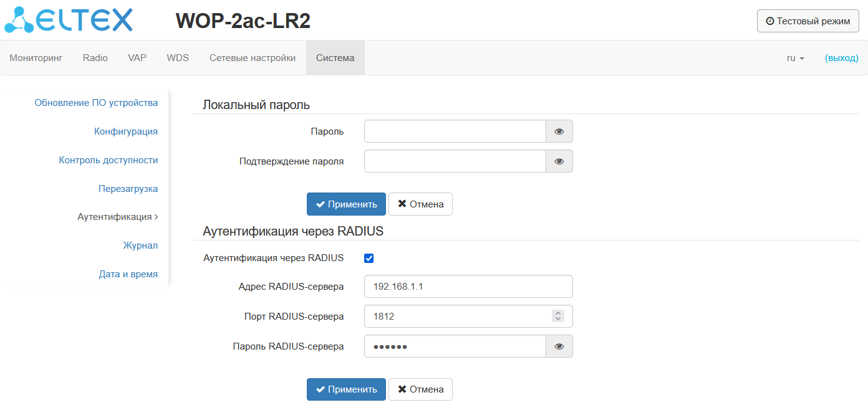
Task: Click the выход logout link
Action: pos(841,58)
